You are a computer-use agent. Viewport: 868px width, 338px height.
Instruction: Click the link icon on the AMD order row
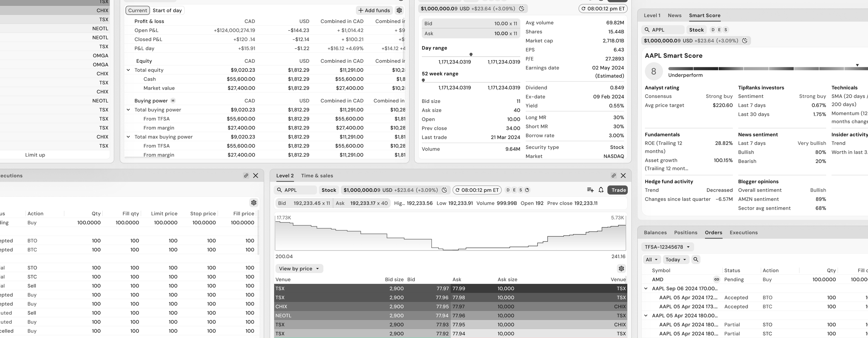(x=717, y=279)
